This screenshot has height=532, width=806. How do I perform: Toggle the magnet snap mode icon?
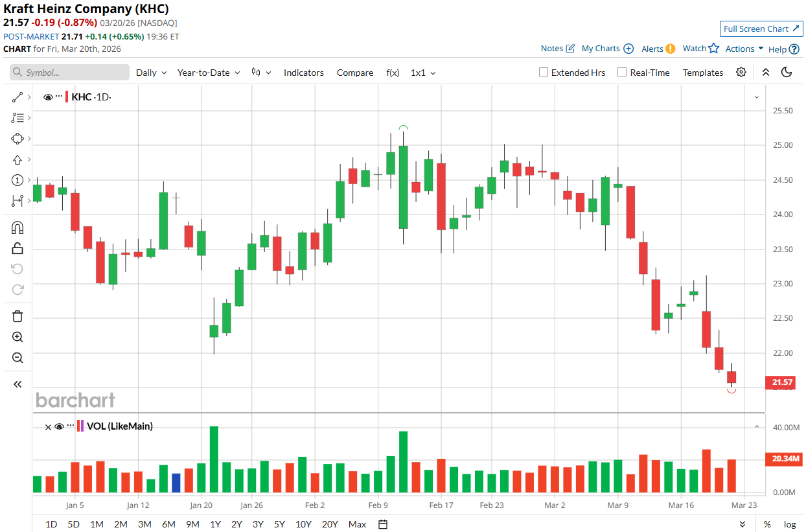point(17,227)
